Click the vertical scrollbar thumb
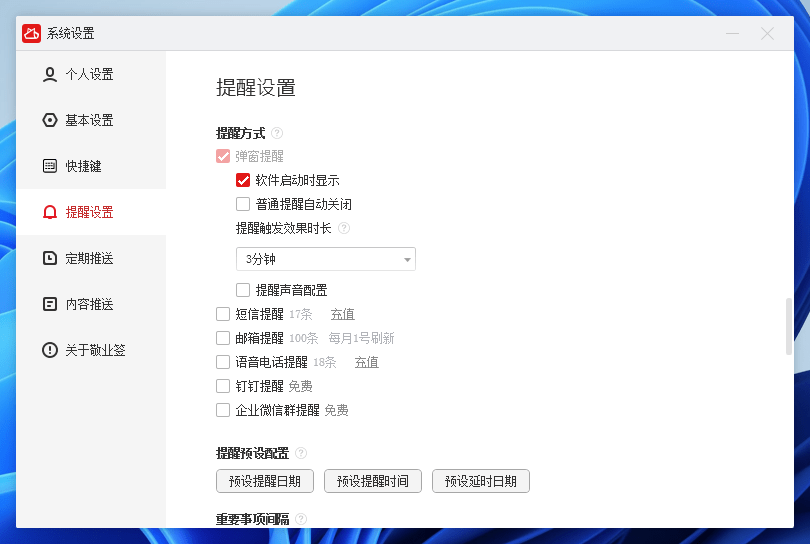Screen dimensions: 810x544 (789, 326)
